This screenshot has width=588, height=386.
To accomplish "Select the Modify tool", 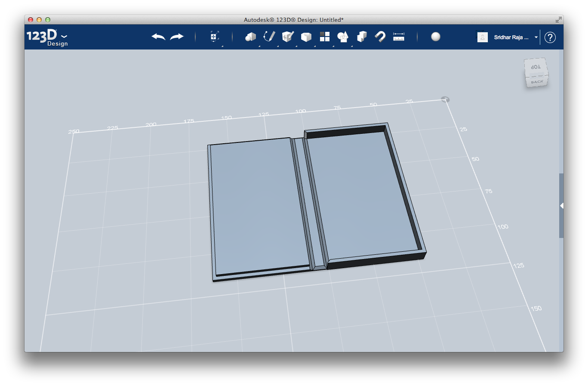I will (306, 37).
